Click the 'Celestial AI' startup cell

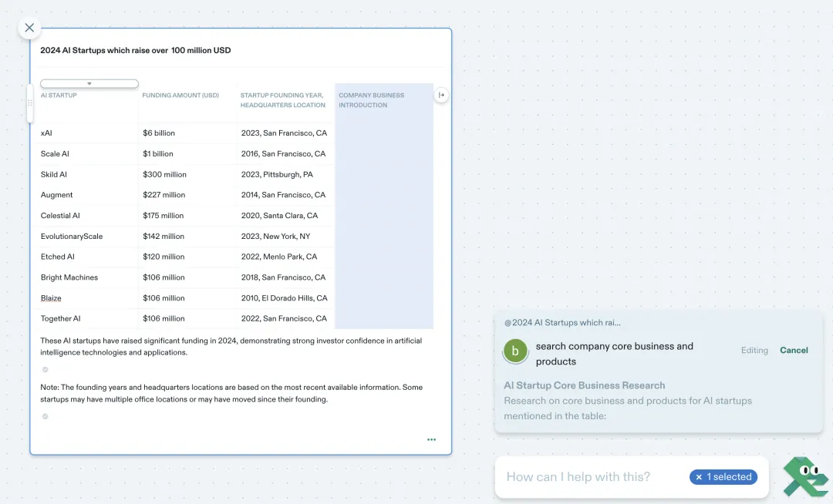[89, 216]
